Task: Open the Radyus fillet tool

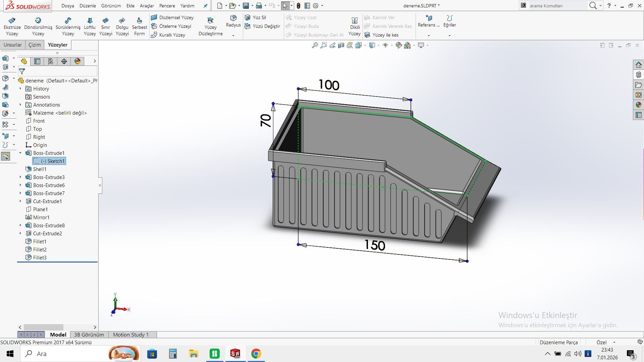Action: [233, 20]
